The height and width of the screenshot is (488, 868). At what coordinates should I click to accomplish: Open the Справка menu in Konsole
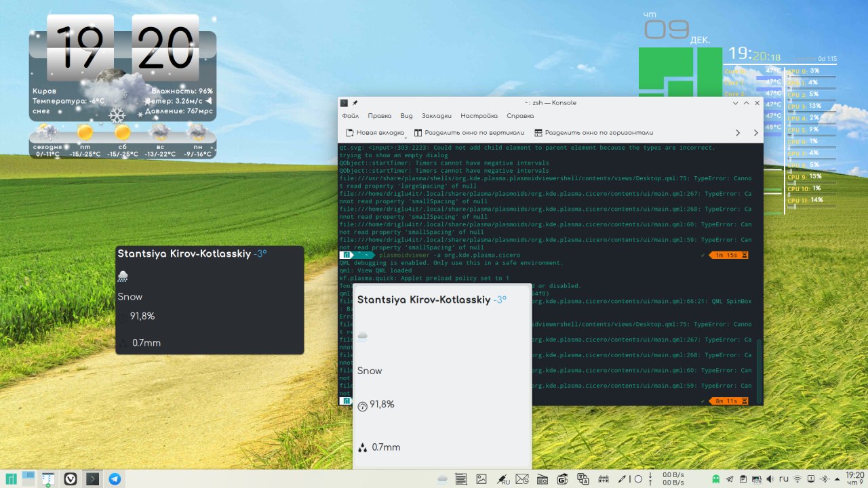520,116
